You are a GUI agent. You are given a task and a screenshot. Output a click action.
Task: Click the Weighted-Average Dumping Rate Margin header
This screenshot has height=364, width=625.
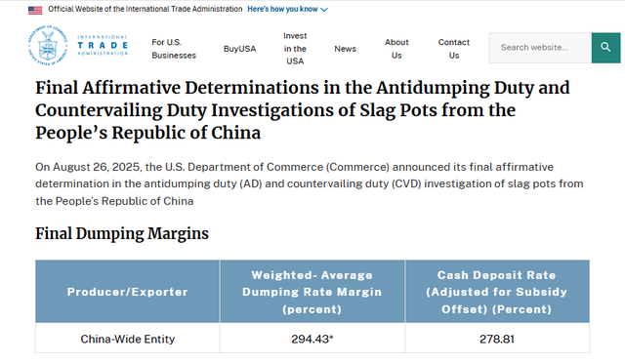click(x=312, y=292)
